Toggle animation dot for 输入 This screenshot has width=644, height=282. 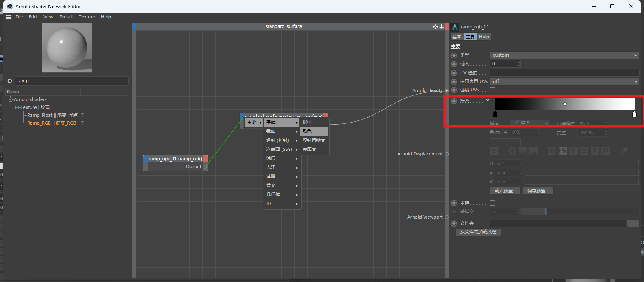pyautogui.click(x=454, y=64)
